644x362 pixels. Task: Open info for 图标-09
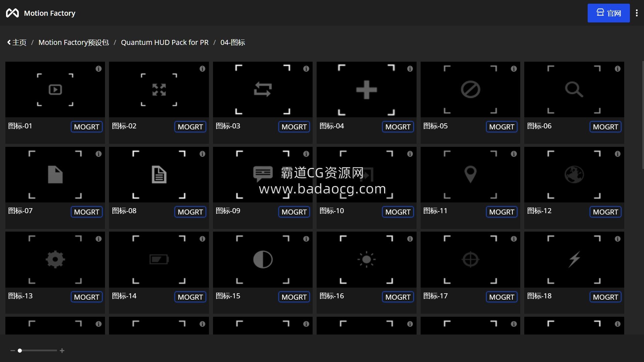click(306, 154)
